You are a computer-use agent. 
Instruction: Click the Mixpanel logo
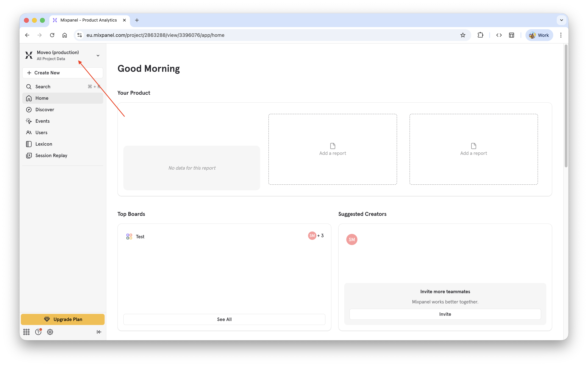(28, 55)
